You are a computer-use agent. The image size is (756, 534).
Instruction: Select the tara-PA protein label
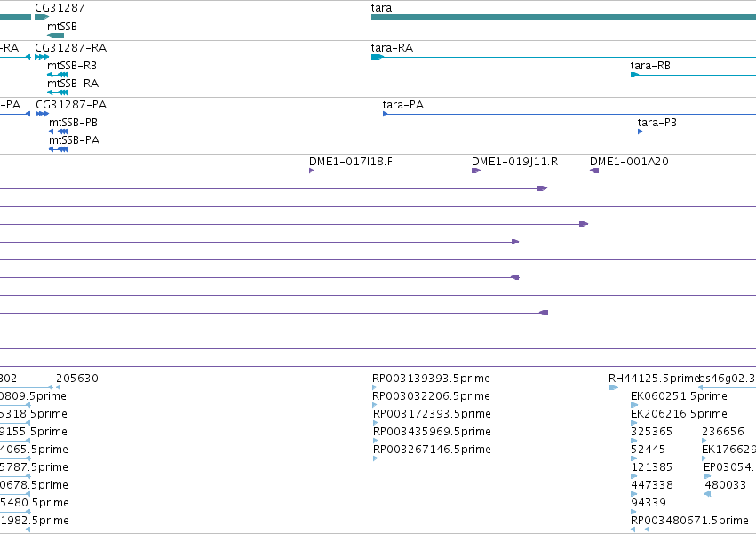[x=403, y=105]
